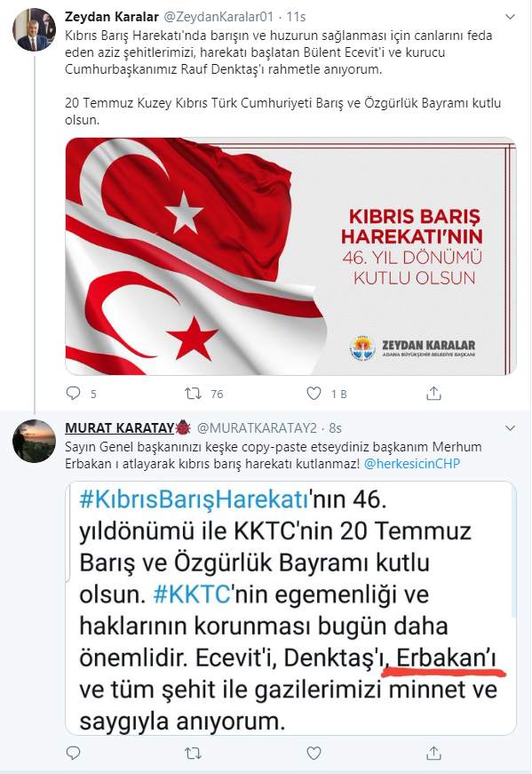
Task: Open the 11s timestamp of first tweet
Action: pyautogui.click(x=296, y=17)
